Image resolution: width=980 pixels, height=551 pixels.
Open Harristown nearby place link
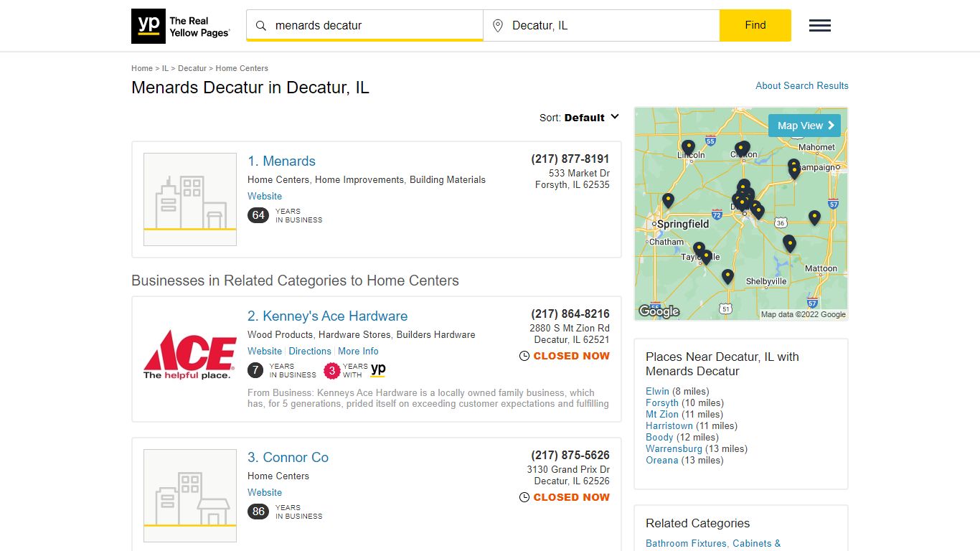click(669, 425)
